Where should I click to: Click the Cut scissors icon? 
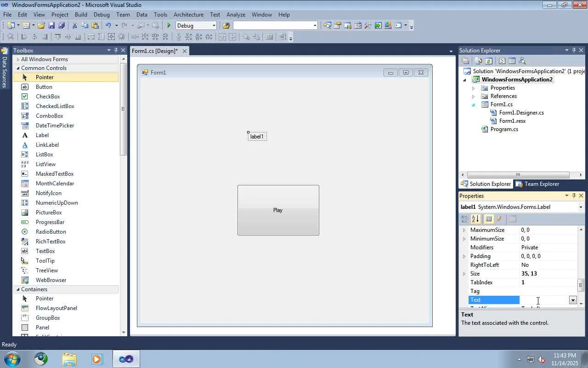[74, 26]
